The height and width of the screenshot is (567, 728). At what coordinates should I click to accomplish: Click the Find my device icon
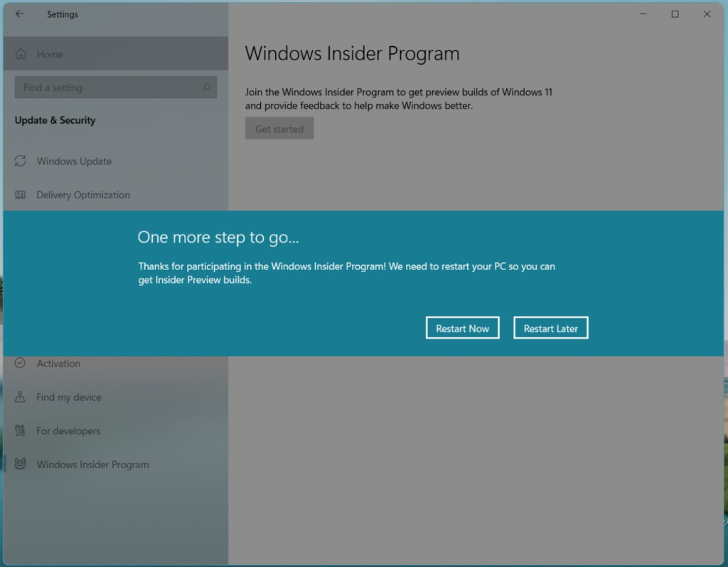(x=20, y=396)
